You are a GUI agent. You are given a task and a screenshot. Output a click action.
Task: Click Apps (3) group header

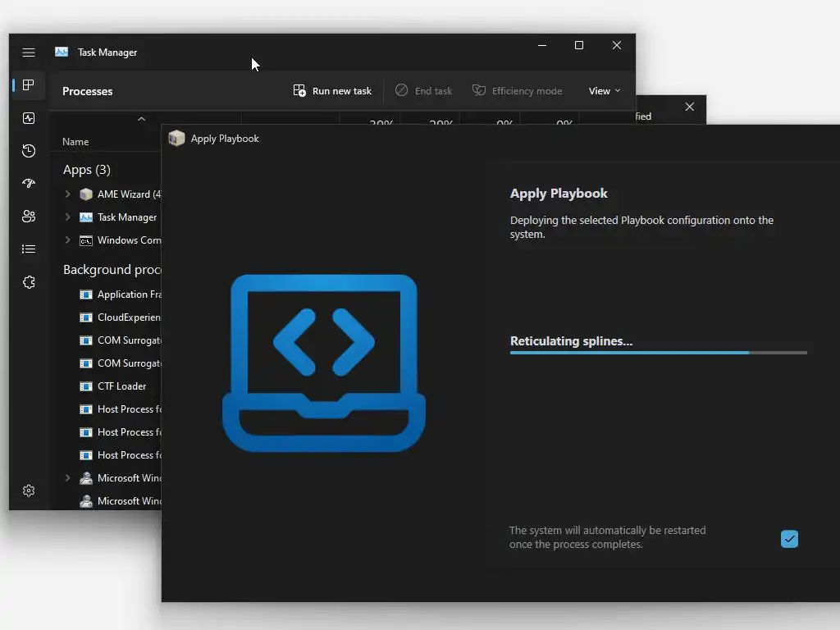(87, 170)
